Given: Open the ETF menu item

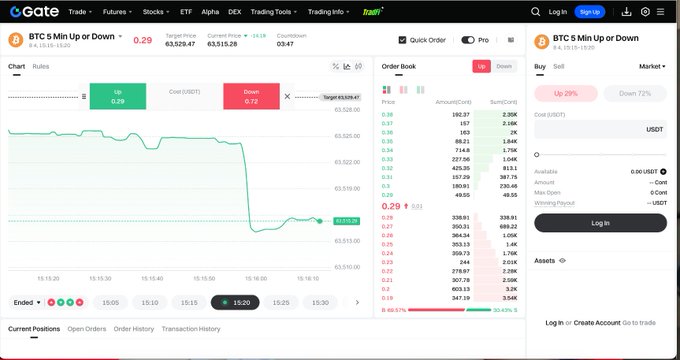Looking at the screenshot, I should (x=186, y=12).
